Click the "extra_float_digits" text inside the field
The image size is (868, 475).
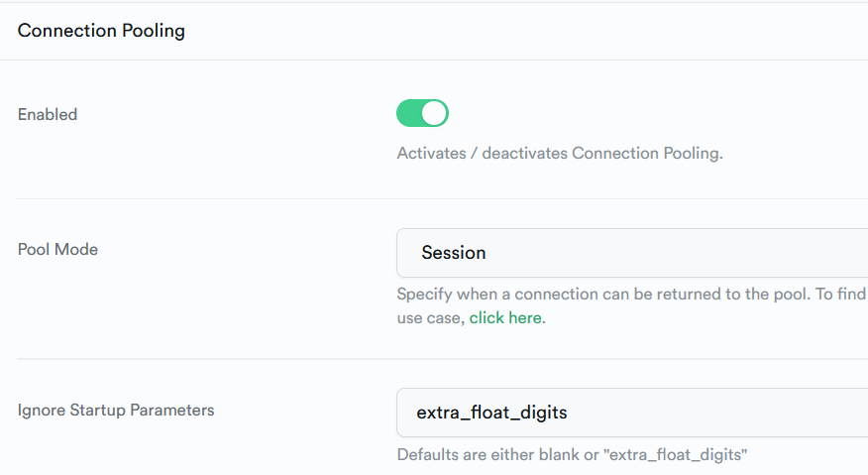click(x=492, y=412)
